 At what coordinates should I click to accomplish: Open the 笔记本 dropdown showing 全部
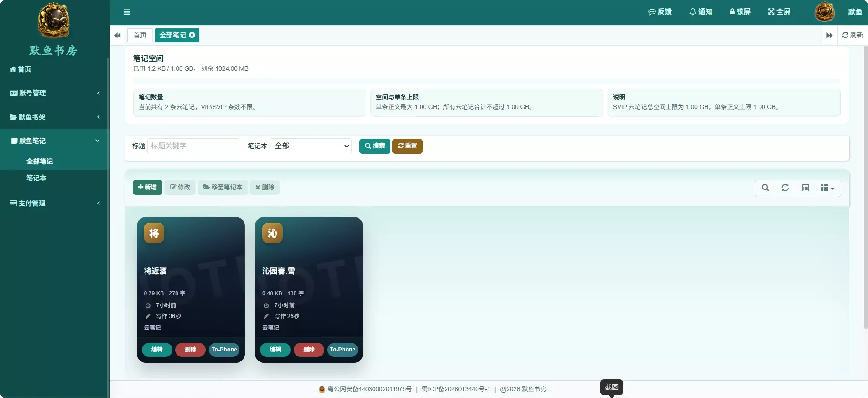(x=311, y=146)
